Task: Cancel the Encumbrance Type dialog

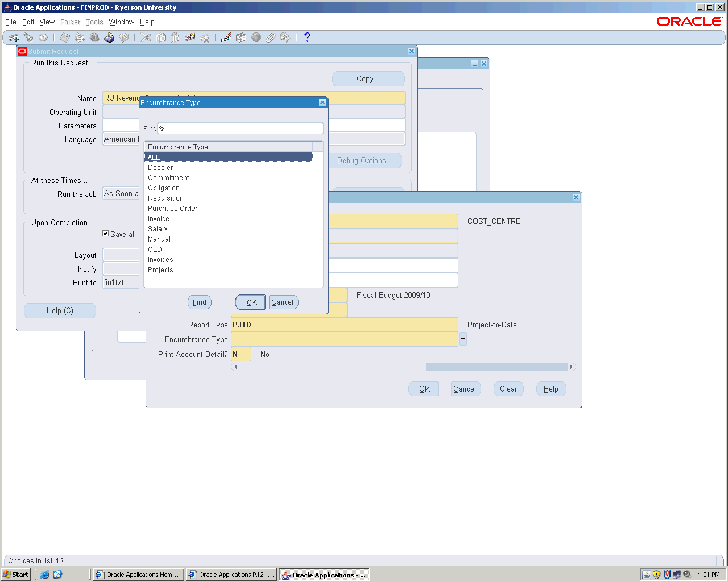Action: point(283,302)
